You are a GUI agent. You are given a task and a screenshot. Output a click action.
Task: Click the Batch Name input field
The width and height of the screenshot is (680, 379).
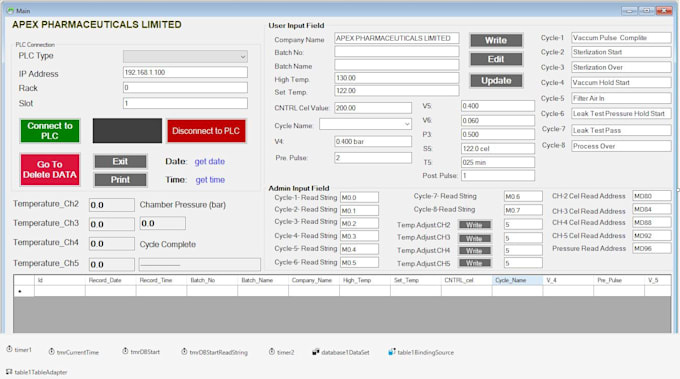coord(396,65)
